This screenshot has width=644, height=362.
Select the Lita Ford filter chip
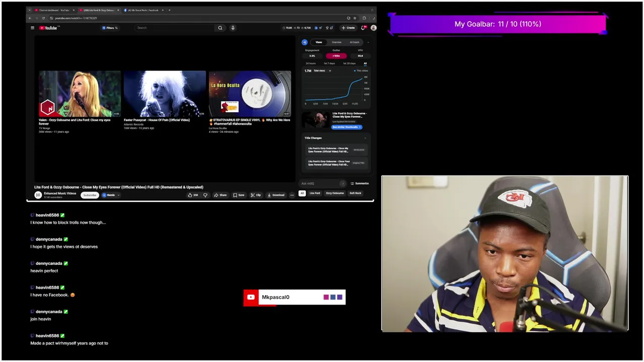[314, 193]
